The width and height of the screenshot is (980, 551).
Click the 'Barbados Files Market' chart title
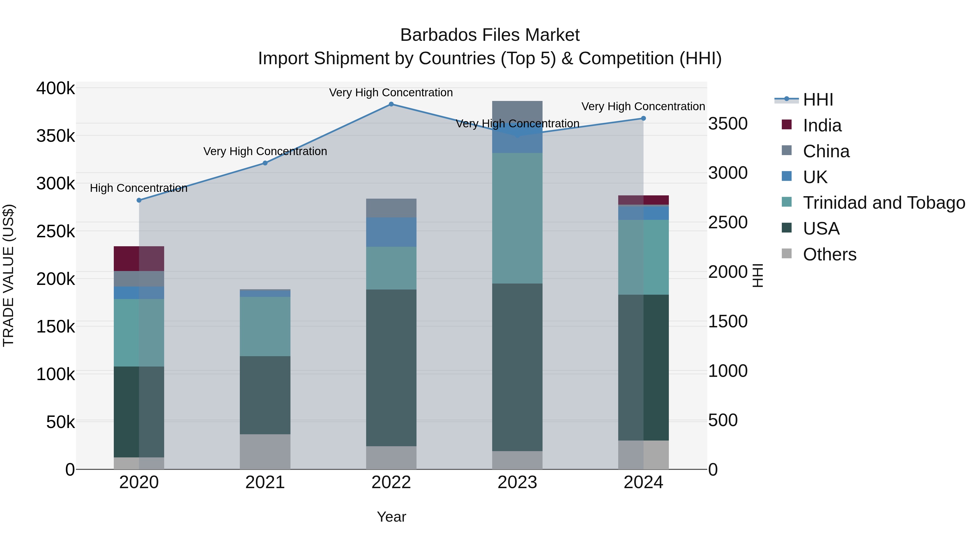point(490,35)
